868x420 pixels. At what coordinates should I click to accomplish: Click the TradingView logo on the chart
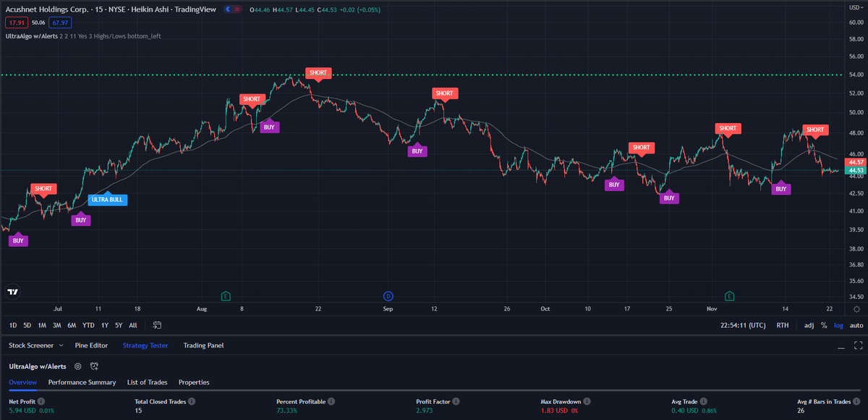click(12, 293)
